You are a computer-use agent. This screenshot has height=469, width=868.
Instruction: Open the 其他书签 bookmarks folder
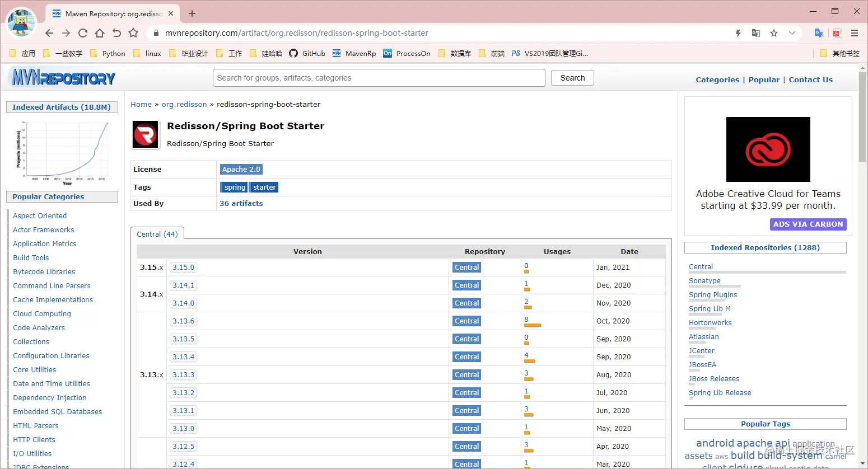pos(839,53)
